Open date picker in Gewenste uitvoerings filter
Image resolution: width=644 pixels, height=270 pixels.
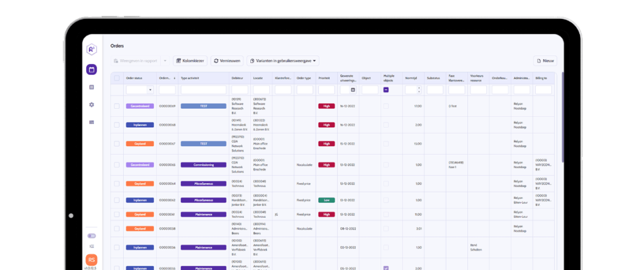(x=352, y=90)
